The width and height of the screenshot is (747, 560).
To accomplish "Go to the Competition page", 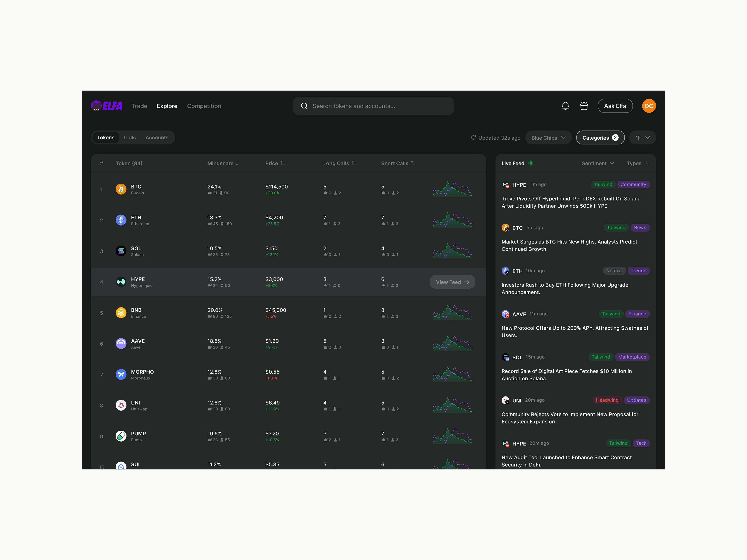I will (x=204, y=106).
